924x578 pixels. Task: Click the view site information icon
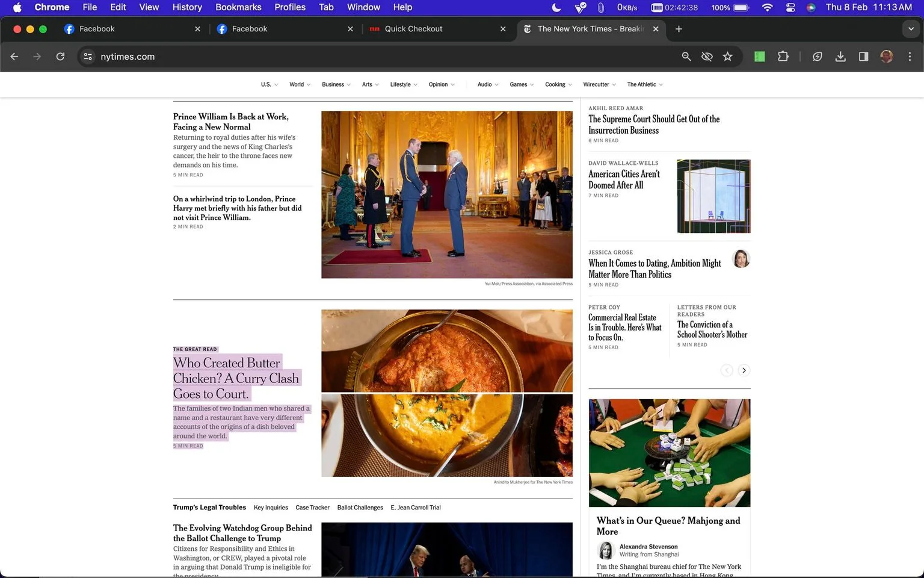pos(88,57)
